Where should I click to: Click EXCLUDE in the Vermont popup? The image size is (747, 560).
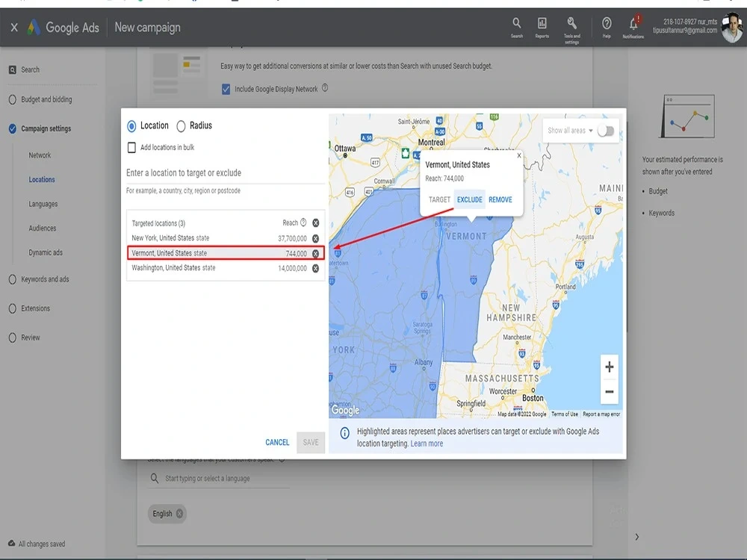click(470, 199)
